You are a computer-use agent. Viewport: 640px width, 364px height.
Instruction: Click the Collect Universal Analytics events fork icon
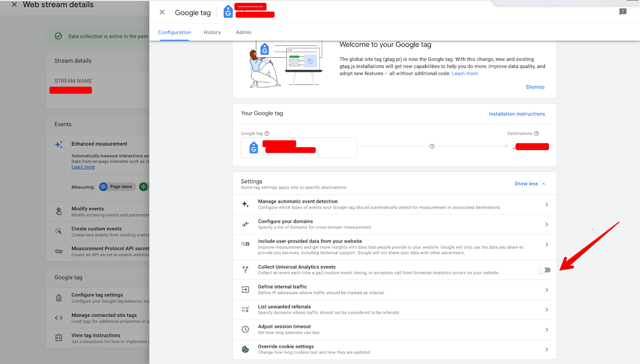(x=245, y=270)
